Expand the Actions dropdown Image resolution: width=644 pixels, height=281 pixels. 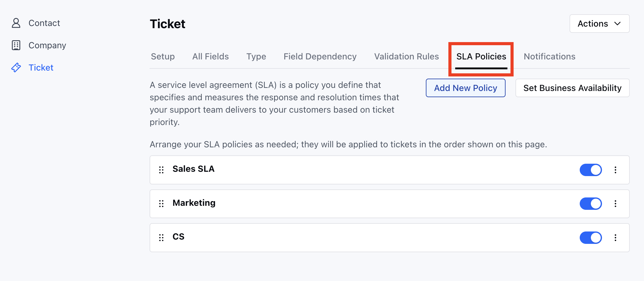click(x=599, y=24)
